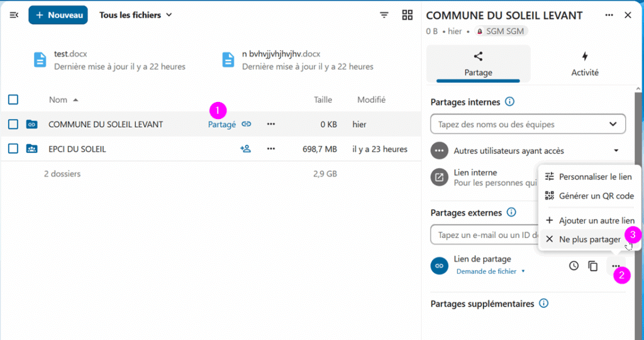
Task: Open expiration clock icon for share link
Action: click(x=574, y=266)
